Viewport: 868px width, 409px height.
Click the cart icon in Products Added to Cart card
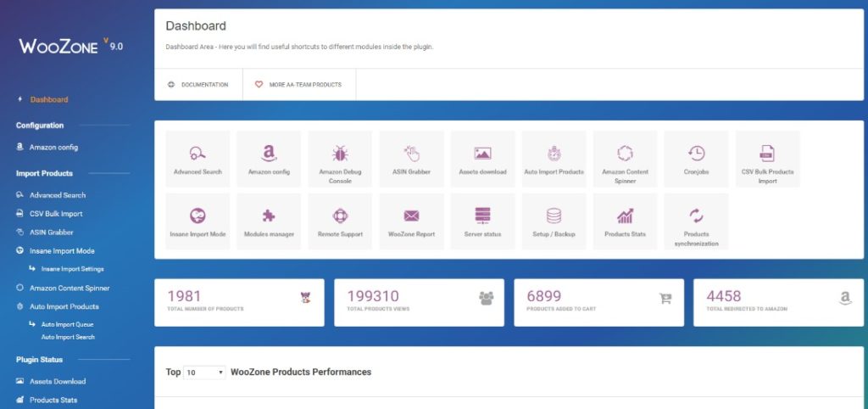coord(665,299)
